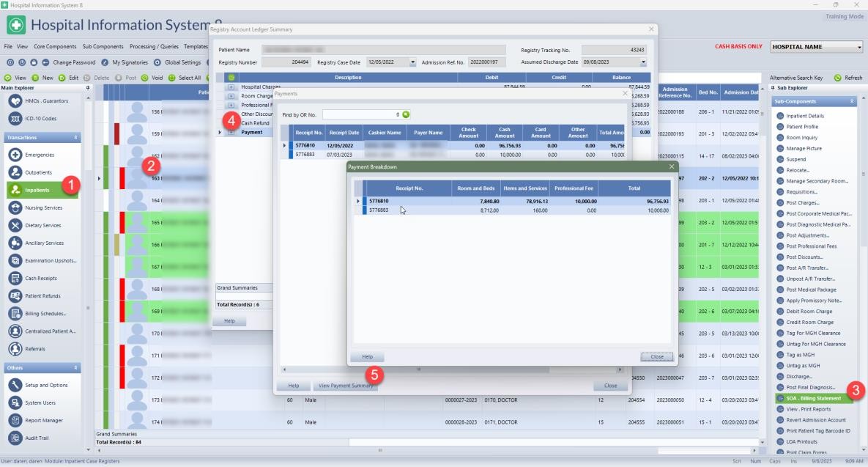Click the Find by OR No. input field

click(360, 114)
